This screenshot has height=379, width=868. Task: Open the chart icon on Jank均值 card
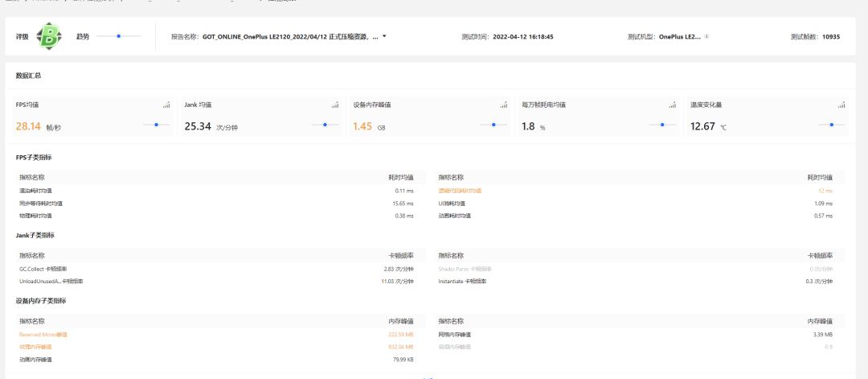335,105
